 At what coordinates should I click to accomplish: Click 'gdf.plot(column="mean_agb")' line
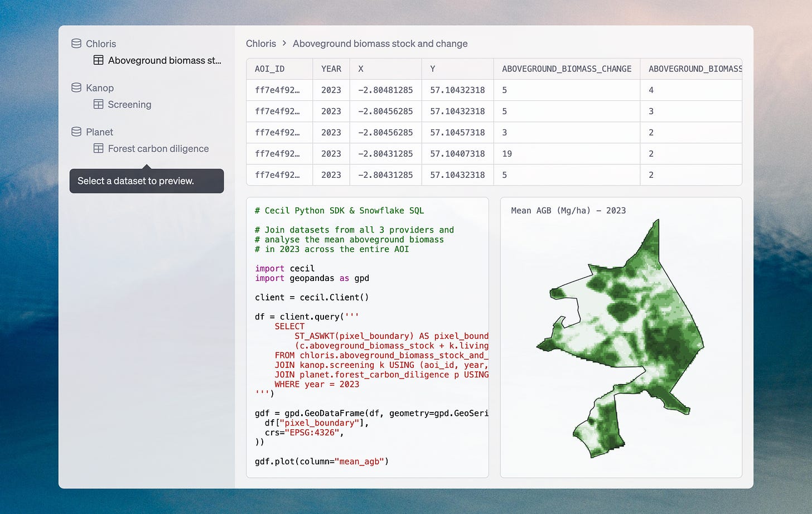(322, 462)
